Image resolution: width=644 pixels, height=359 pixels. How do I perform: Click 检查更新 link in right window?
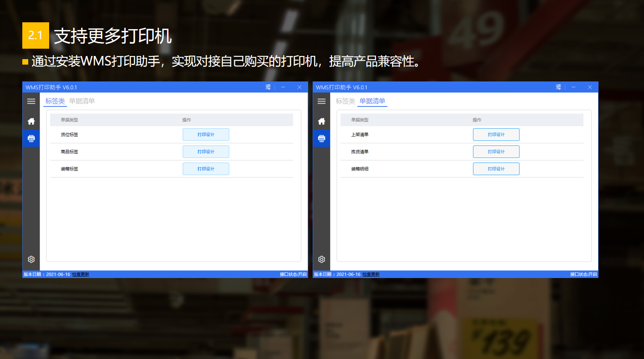click(x=371, y=274)
